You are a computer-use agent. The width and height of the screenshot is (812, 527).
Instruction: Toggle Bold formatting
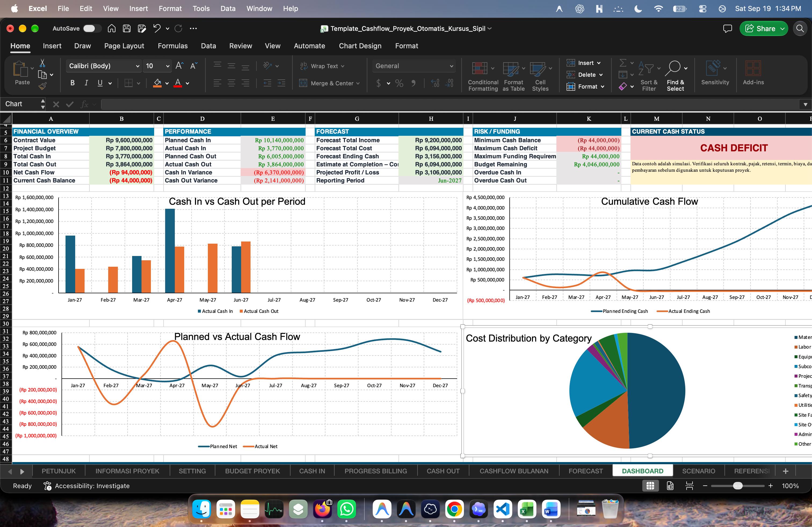click(x=72, y=83)
